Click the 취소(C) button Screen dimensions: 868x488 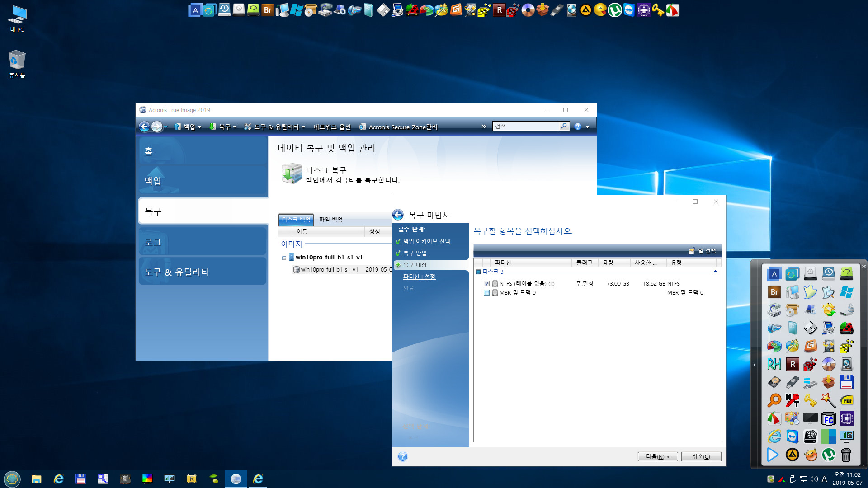pyautogui.click(x=701, y=456)
